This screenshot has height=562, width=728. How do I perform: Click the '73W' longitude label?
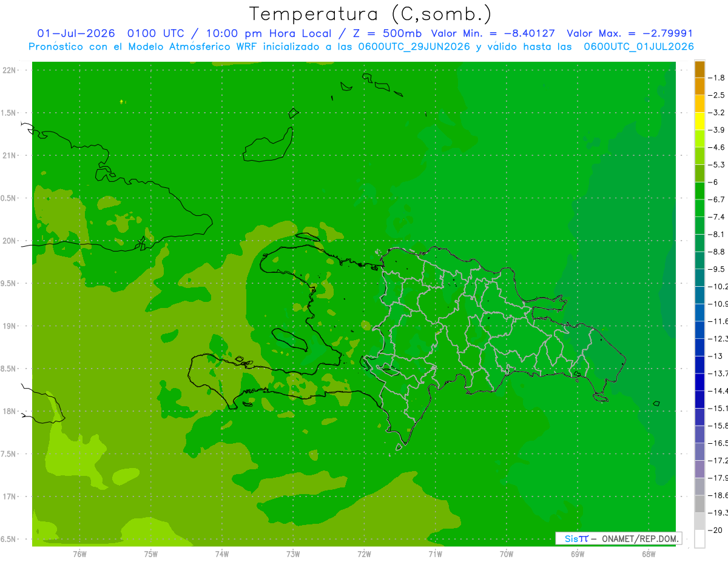coord(293,554)
